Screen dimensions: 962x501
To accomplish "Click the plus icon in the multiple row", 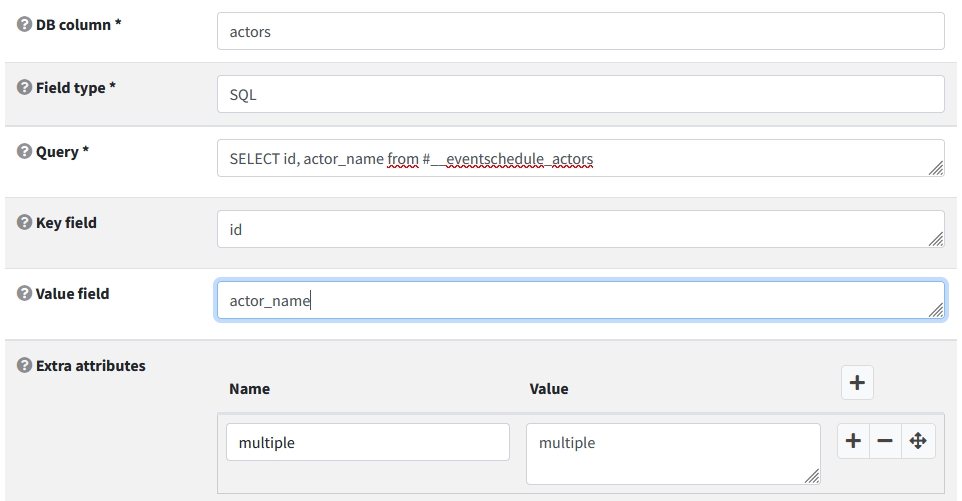I will pos(853,441).
